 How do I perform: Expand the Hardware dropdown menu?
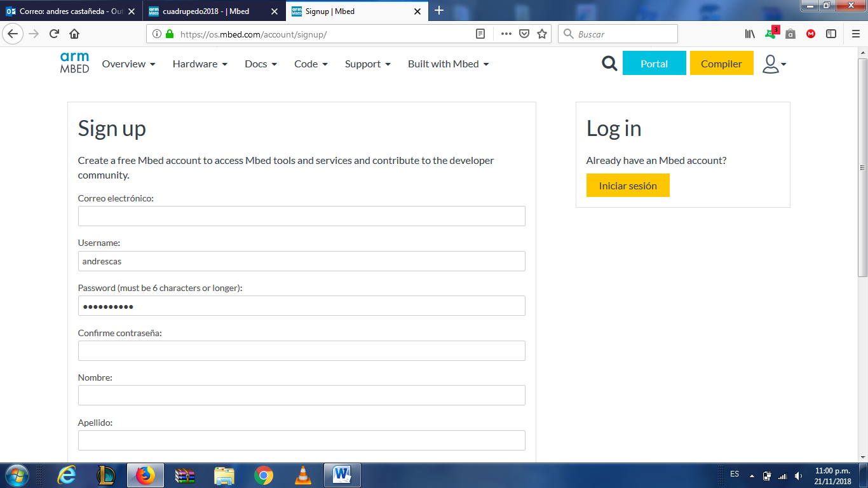pyautogui.click(x=200, y=64)
